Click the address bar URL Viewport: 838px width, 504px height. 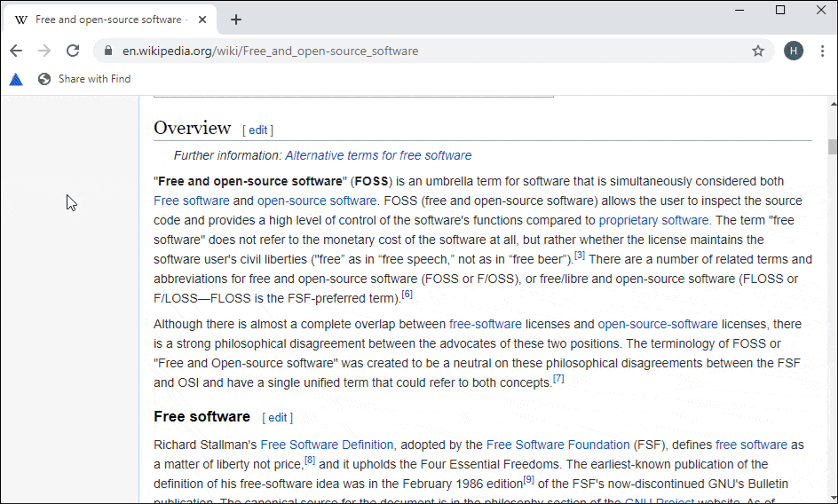(271, 51)
